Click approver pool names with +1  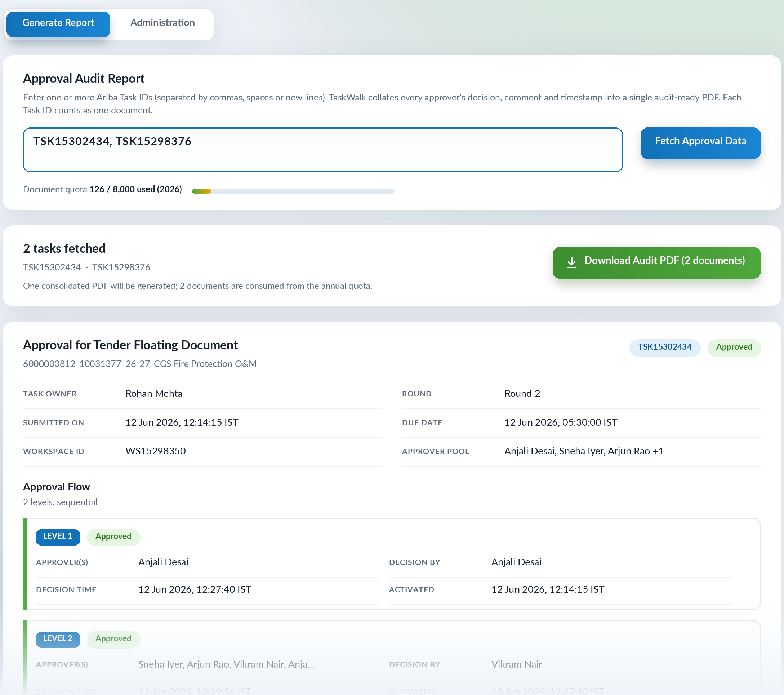(x=584, y=451)
